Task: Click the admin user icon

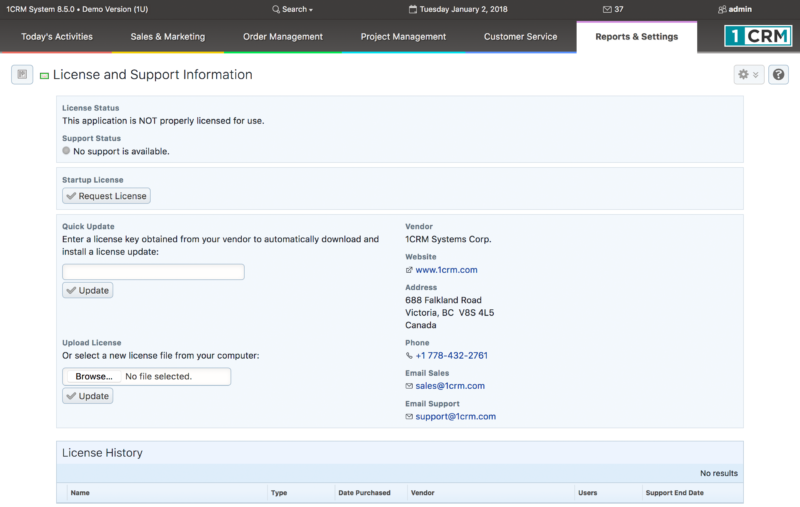Action: click(x=722, y=9)
